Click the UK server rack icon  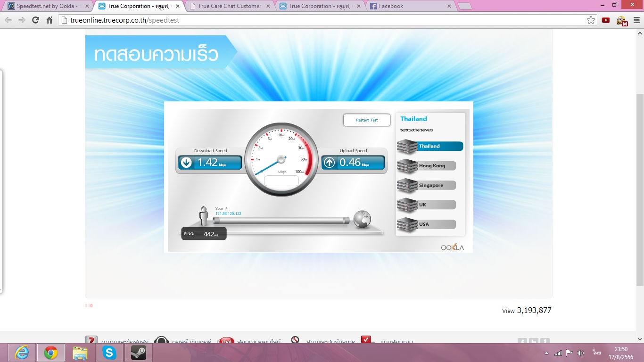[407, 206]
